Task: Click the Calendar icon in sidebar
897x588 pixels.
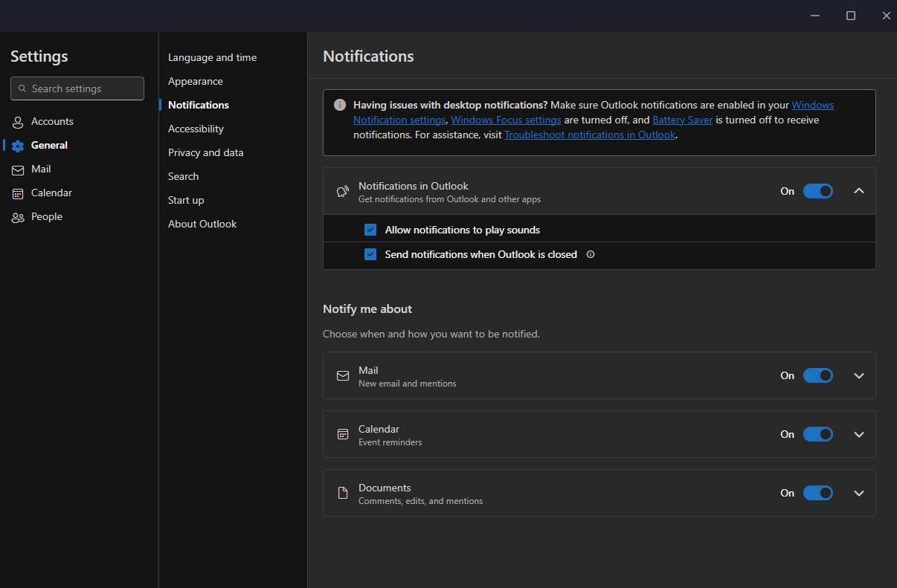Action: coord(18,193)
